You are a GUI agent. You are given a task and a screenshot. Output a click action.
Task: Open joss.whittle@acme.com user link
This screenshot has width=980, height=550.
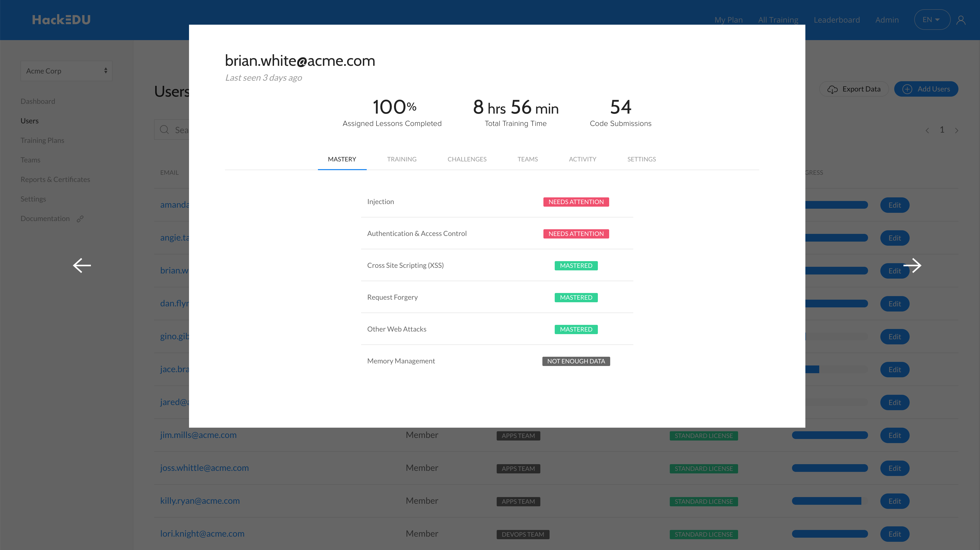pyautogui.click(x=204, y=468)
